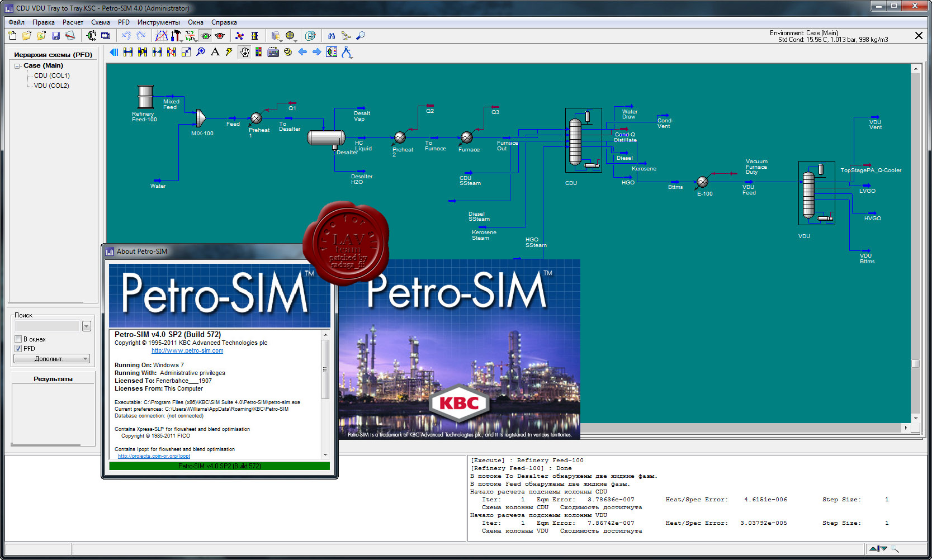Viewport: 932px width, 560px height.
Task: Open the Справка menu
Action: click(x=224, y=22)
